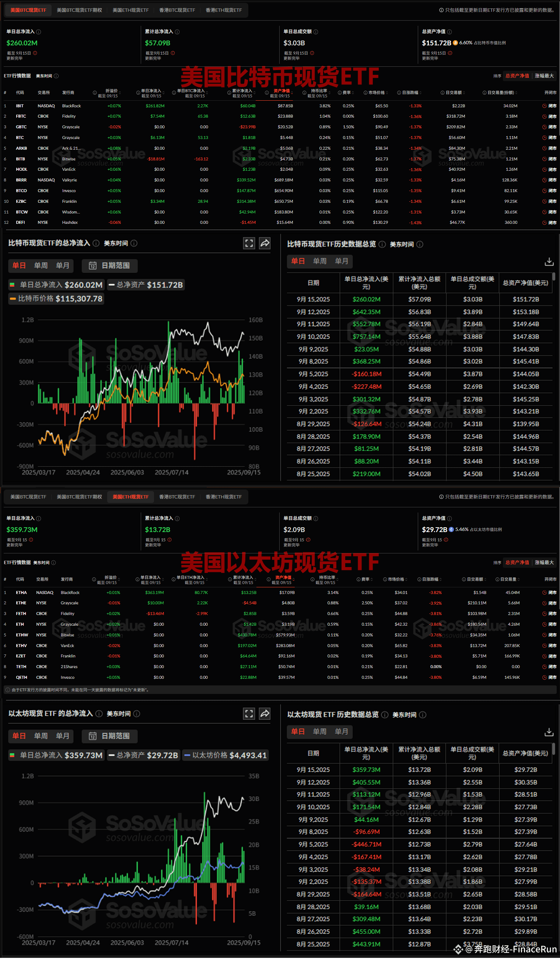Sort Ethereum ETF table by 涨幅最大
This screenshot has height=959, width=560.
(x=544, y=563)
